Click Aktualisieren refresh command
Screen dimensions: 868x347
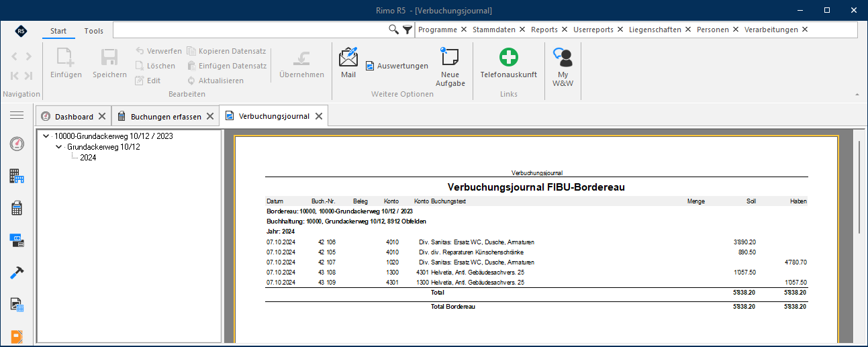[215, 81]
